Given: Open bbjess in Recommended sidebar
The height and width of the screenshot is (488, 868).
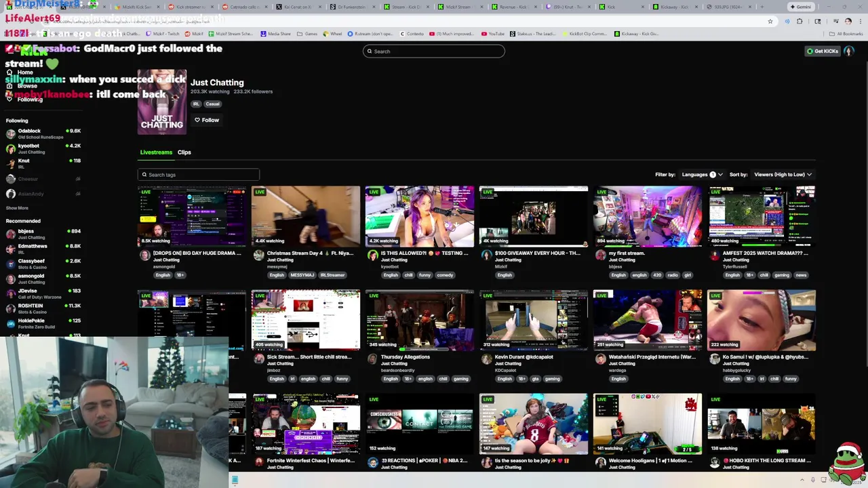Looking at the screenshot, I should pos(43,234).
